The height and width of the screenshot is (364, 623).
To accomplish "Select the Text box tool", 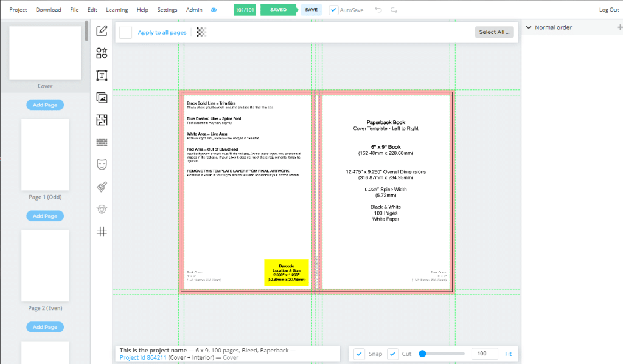I will [x=102, y=75].
